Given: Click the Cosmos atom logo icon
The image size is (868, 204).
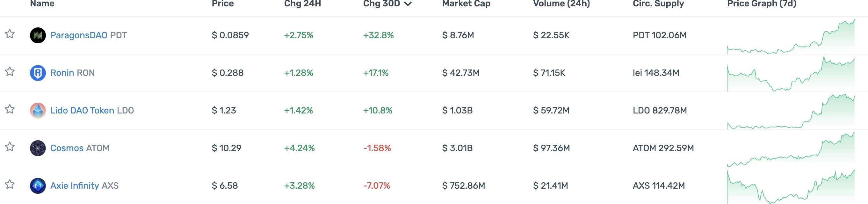Looking at the screenshot, I should (x=38, y=148).
